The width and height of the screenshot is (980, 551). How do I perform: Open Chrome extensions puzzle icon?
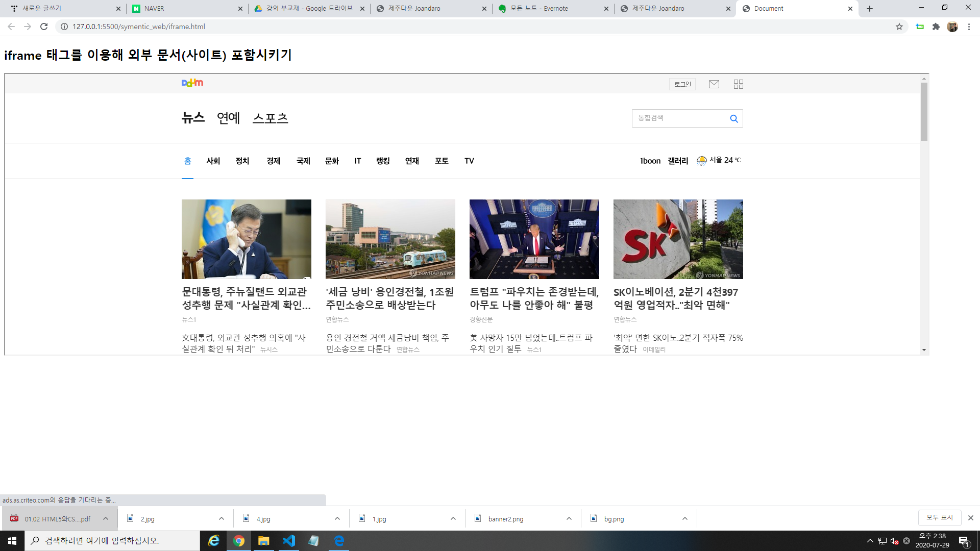click(936, 27)
